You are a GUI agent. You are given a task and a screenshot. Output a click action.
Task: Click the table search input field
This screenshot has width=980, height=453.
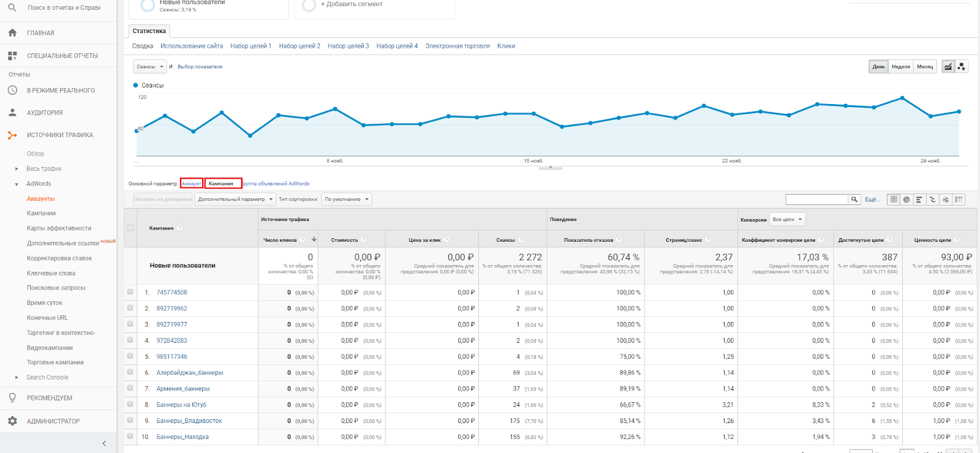click(x=816, y=200)
